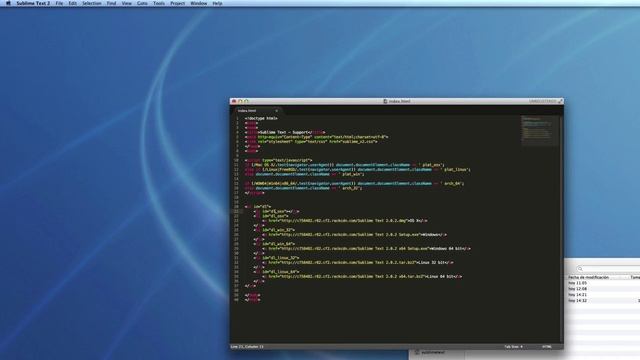640x360 pixels.
Task: Click the UNREGISTERED label in title bar
Action: point(542,101)
